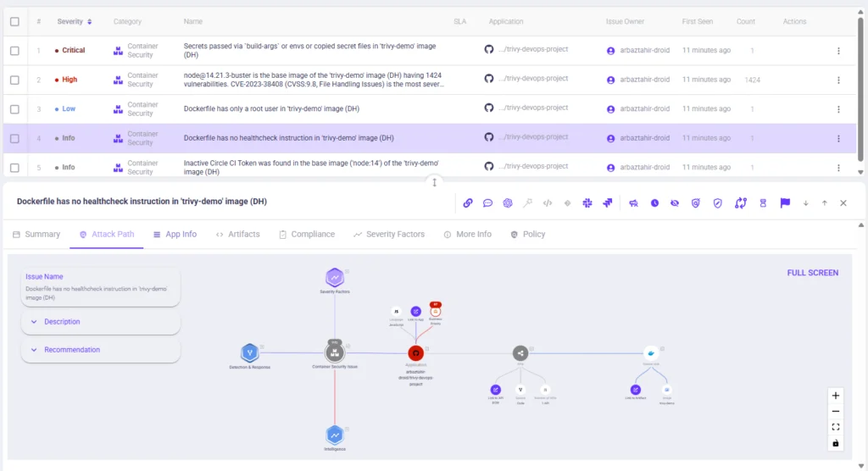The width and height of the screenshot is (868, 471).
Task: Click the Slack icon in the issue toolbar
Action: [587, 203]
